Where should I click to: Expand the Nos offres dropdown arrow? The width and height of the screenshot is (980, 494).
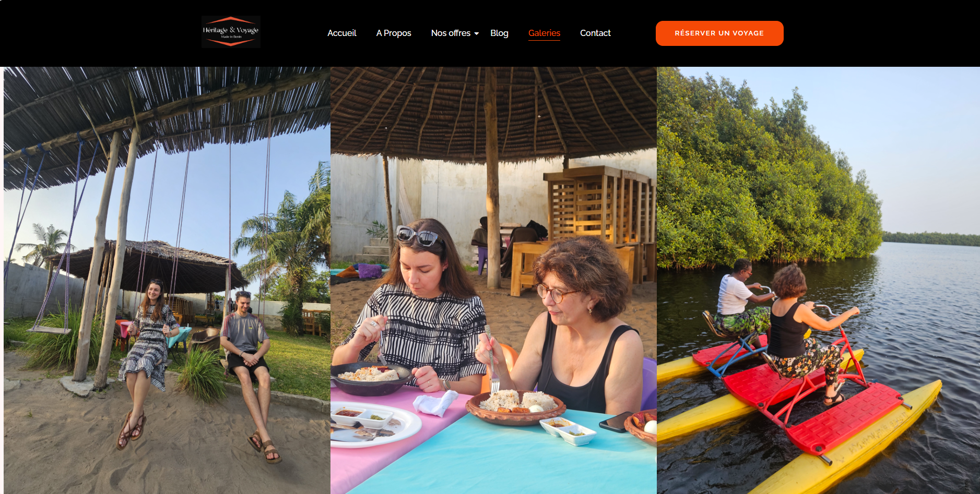476,33
